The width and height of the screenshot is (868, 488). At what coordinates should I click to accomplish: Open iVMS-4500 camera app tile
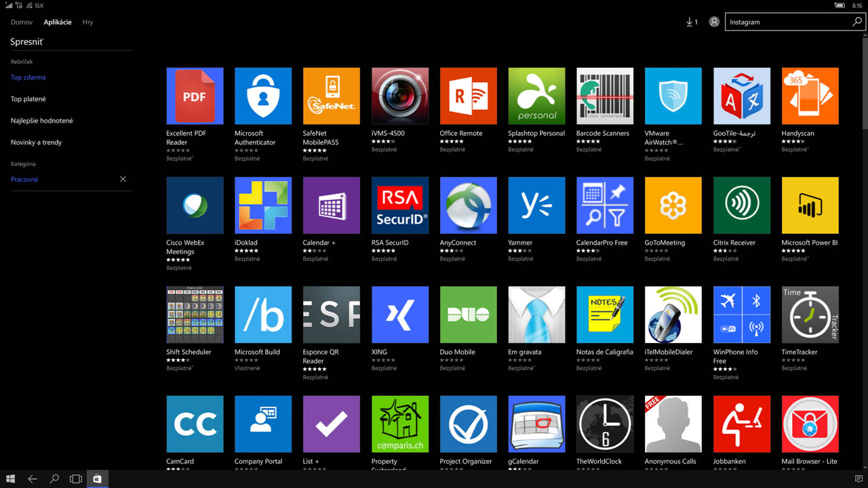point(400,96)
